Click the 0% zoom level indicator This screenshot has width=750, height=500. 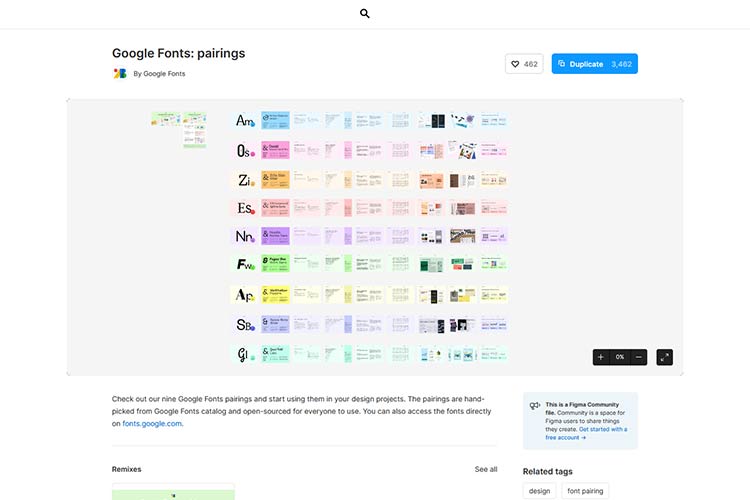click(x=620, y=357)
